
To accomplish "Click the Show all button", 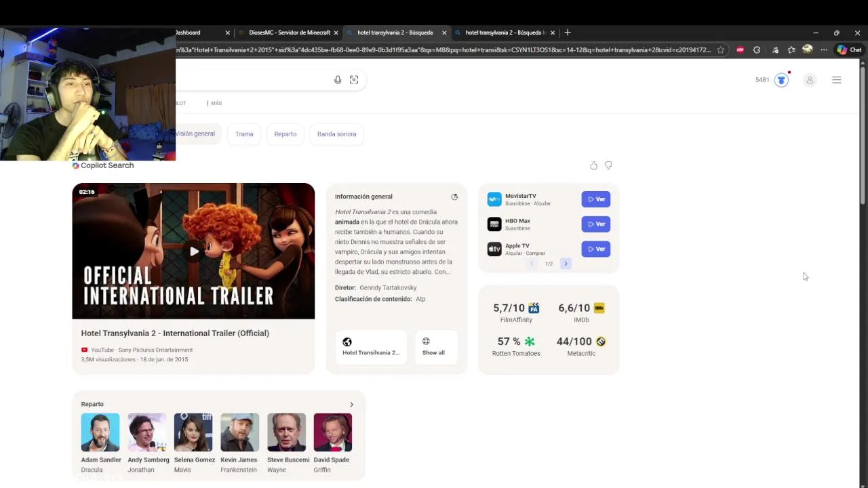I will tap(435, 347).
